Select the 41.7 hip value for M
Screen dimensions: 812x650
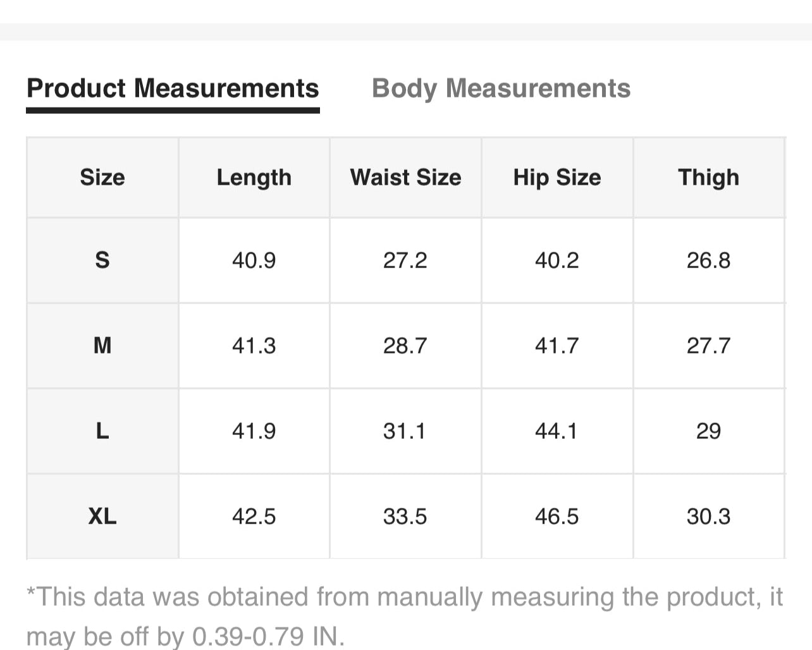click(557, 345)
